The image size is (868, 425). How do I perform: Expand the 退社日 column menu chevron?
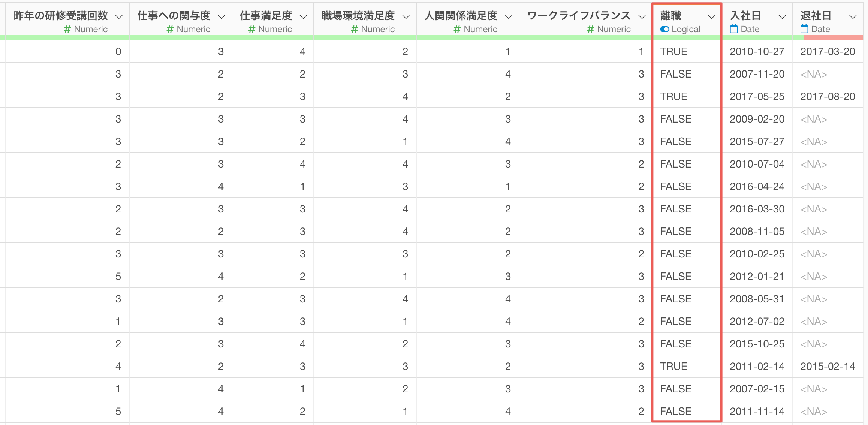coord(853,16)
